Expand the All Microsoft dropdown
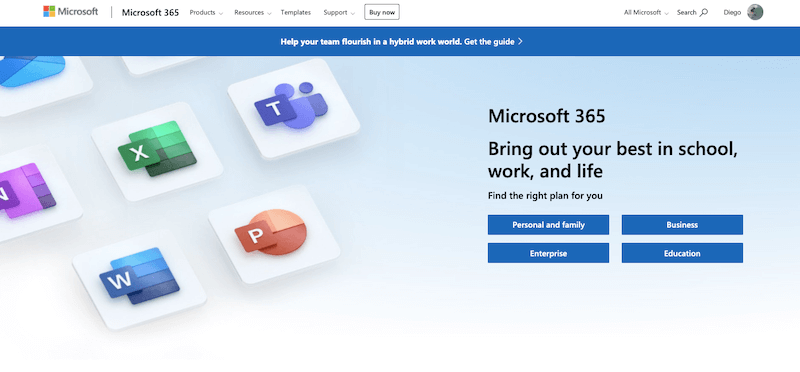 (646, 12)
